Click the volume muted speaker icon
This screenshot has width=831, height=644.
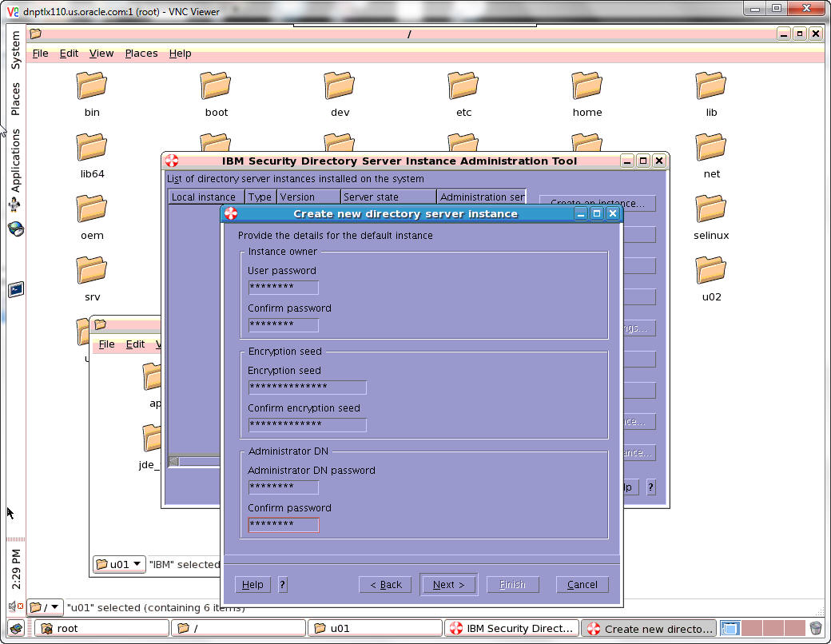16,606
